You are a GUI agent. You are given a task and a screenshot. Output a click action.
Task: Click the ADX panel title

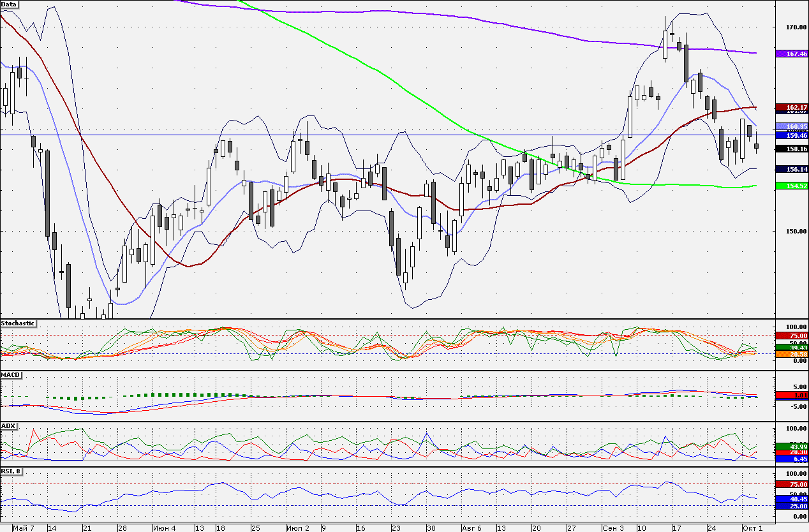point(9,425)
